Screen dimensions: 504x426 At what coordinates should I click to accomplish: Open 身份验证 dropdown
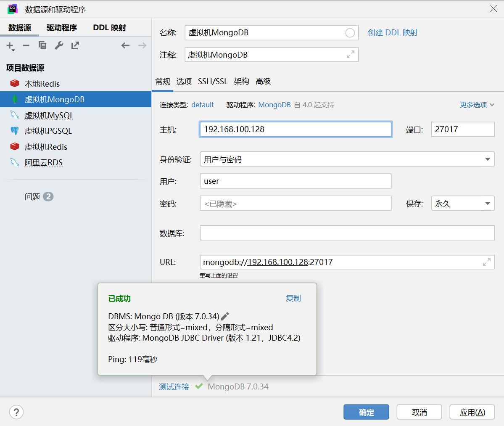click(347, 159)
